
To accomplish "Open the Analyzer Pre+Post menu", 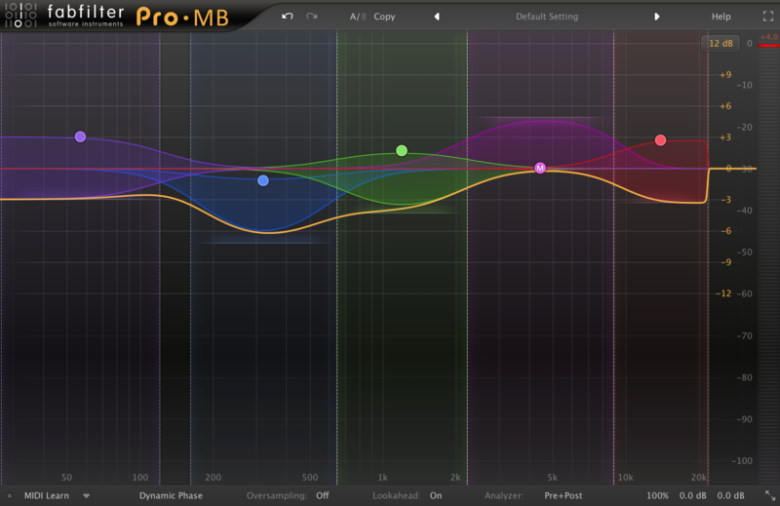I will point(563,496).
